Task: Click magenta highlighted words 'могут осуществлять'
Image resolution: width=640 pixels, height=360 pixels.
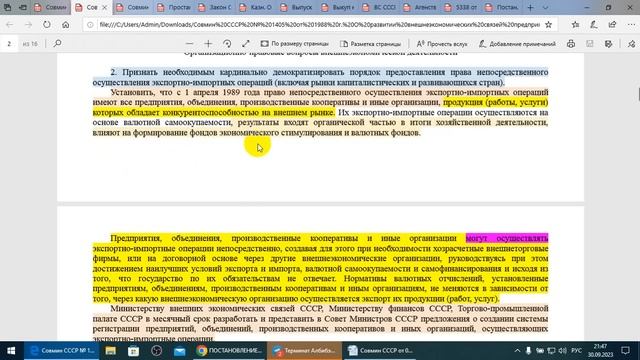Action: pos(507,238)
